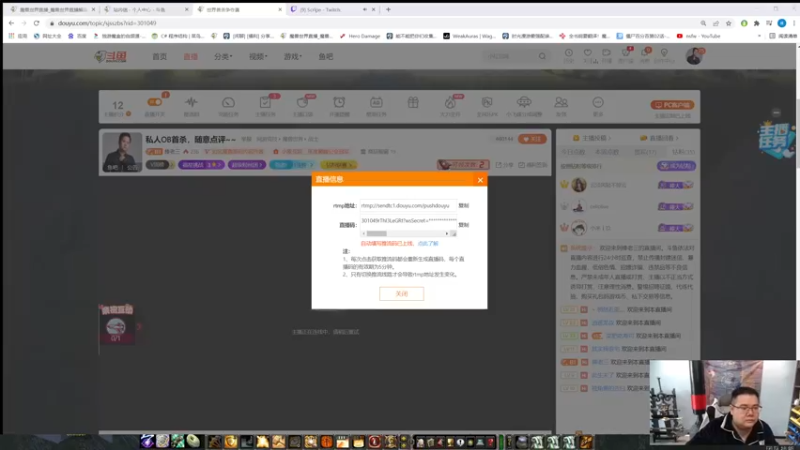Screen dimensions: 800x450
Task: Click the PC客户端 orange button
Action: pyautogui.click(x=672, y=105)
